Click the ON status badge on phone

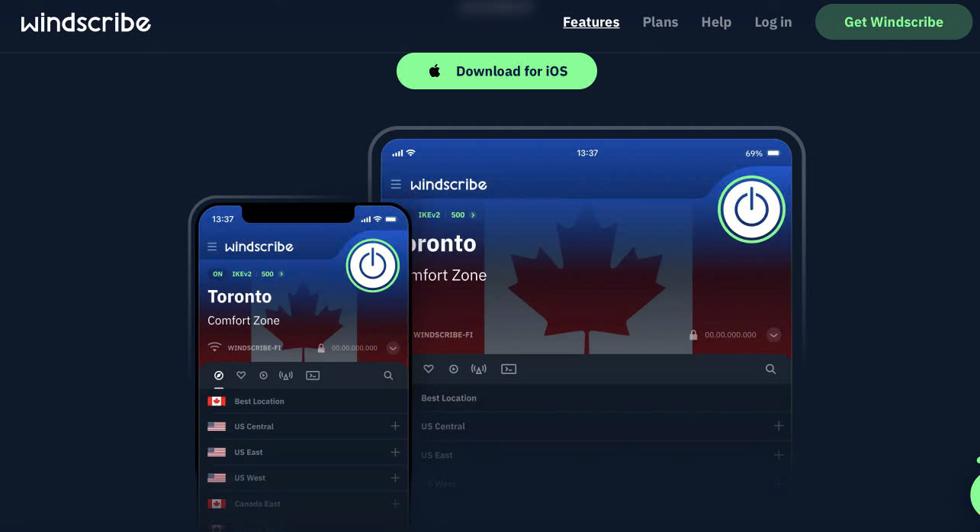(217, 274)
